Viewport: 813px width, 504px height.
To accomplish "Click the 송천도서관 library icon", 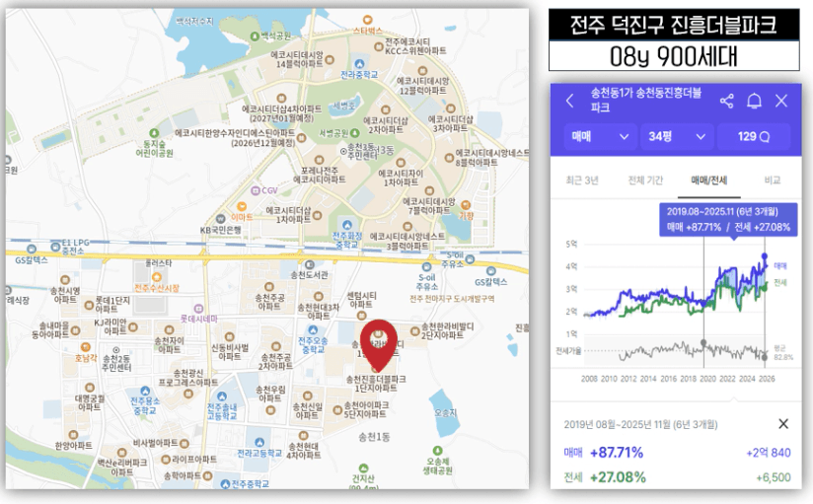I will coord(310,265).
